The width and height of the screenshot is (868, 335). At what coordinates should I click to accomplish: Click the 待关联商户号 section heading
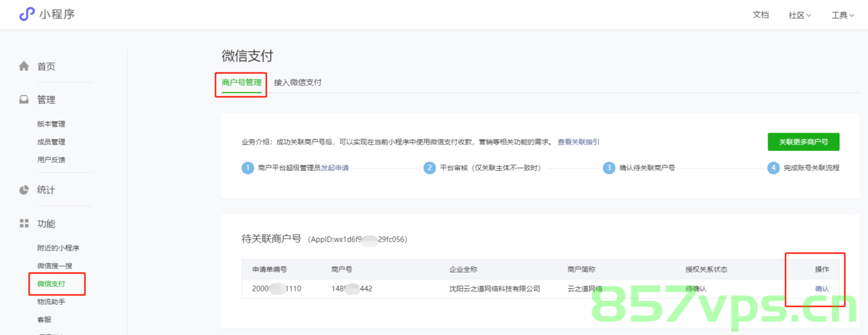coord(271,239)
